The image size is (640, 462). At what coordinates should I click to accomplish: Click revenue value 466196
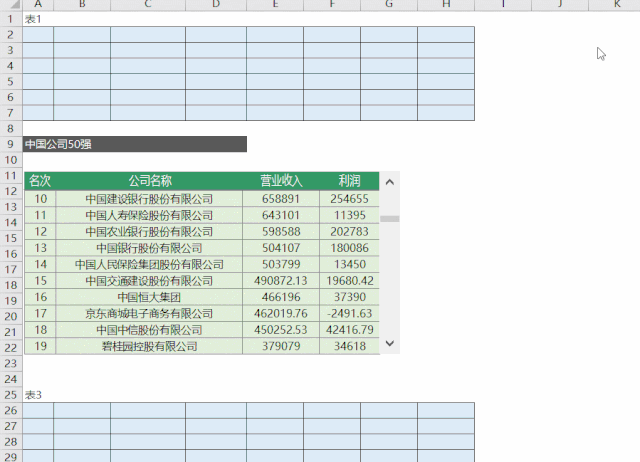click(x=281, y=297)
